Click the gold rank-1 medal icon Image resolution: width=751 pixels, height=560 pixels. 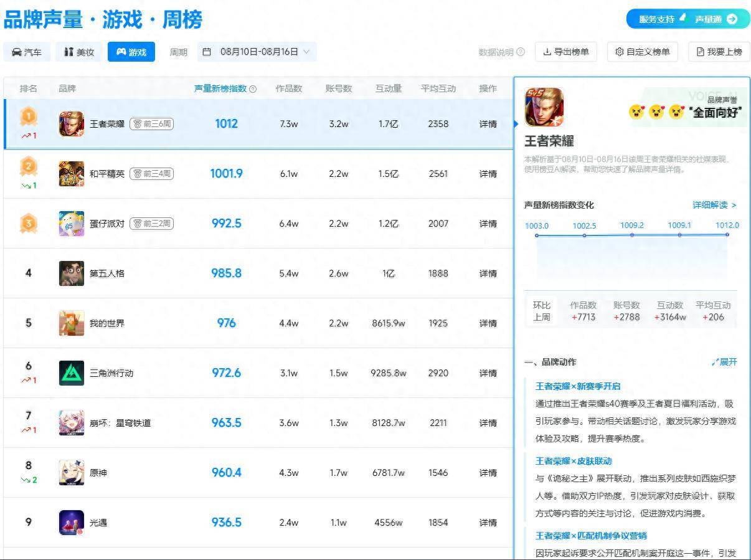[29, 116]
